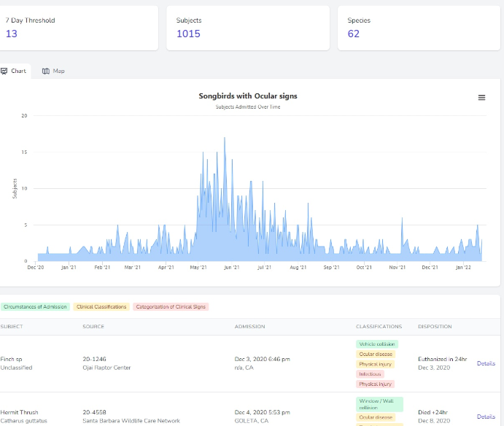Click the Infectious red classification tag
Screen dimensions: 504x426
[x=370, y=374]
